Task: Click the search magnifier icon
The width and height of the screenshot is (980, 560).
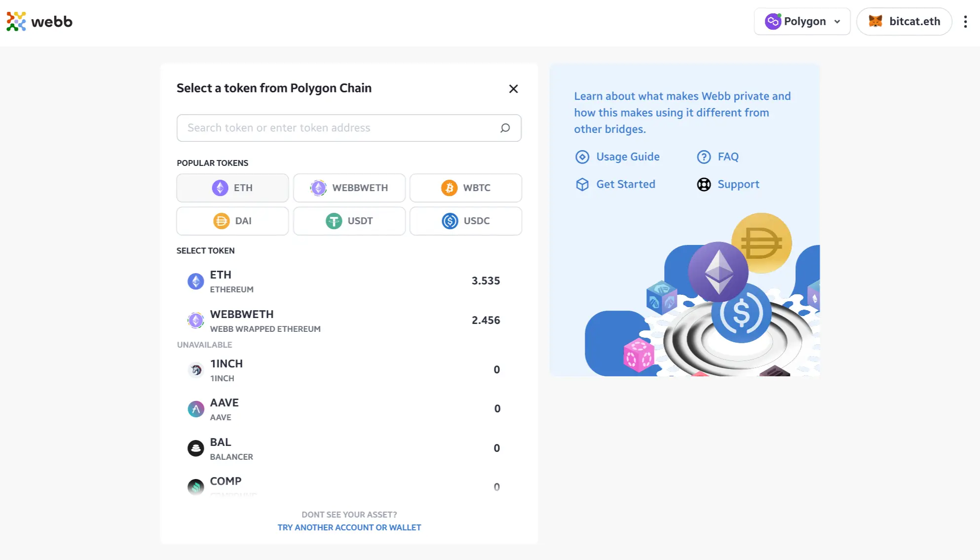Action: [x=505, y=128]
